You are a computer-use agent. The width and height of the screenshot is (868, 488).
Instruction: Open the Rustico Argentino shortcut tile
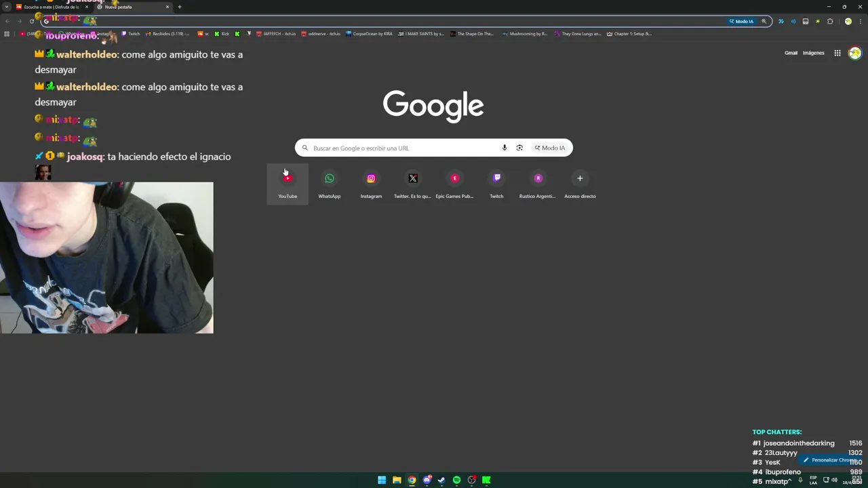click(538, 184)
